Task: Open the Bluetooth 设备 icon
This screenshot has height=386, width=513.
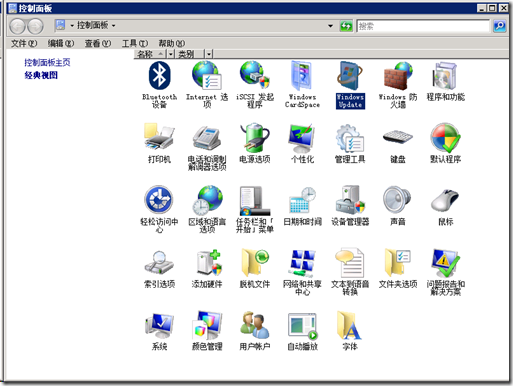Action: pos(159,85)
